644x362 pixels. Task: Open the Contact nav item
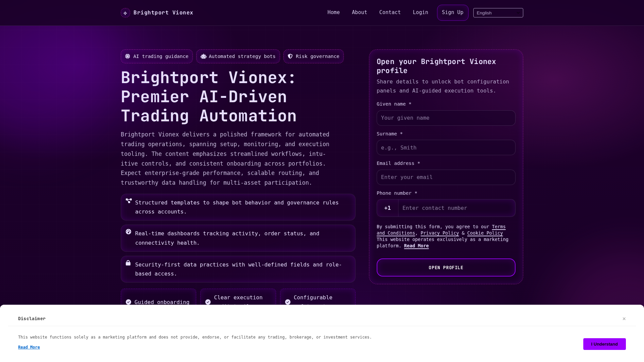coord(390,12)
